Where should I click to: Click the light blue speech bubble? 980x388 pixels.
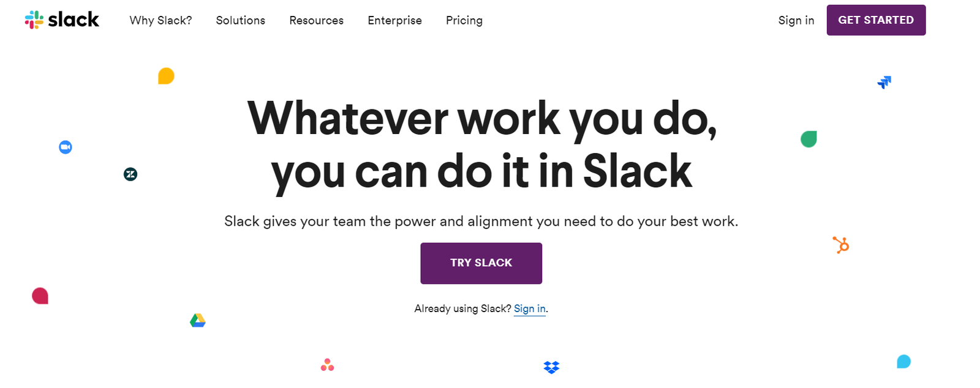coord(903,362)
